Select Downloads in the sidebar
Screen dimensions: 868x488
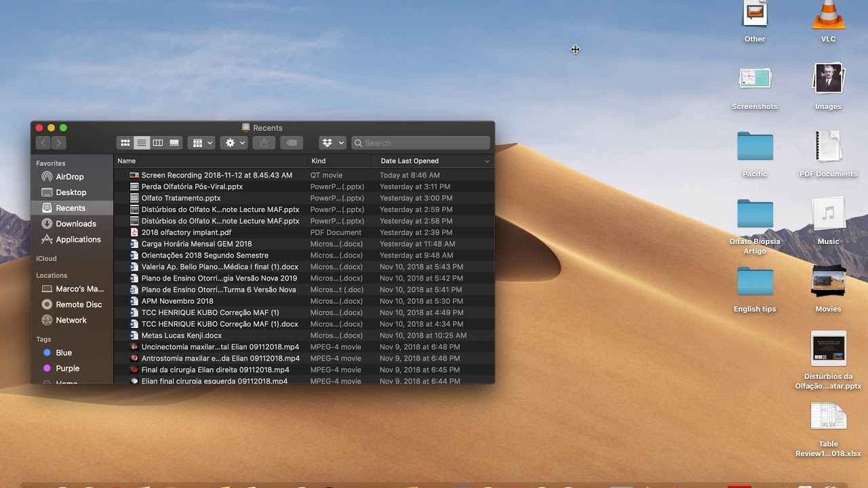pyautogui.click(x=73, y=224)
